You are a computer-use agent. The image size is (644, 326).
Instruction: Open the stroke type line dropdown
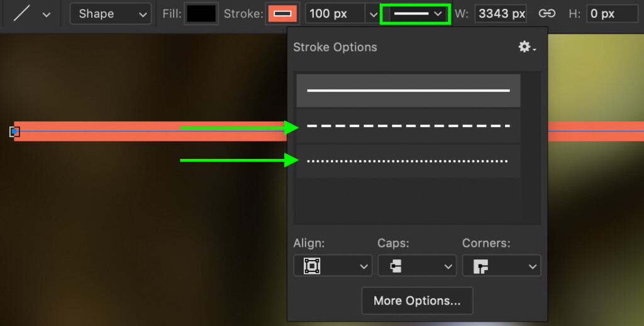pyautogui.click(x=416, y=14)
